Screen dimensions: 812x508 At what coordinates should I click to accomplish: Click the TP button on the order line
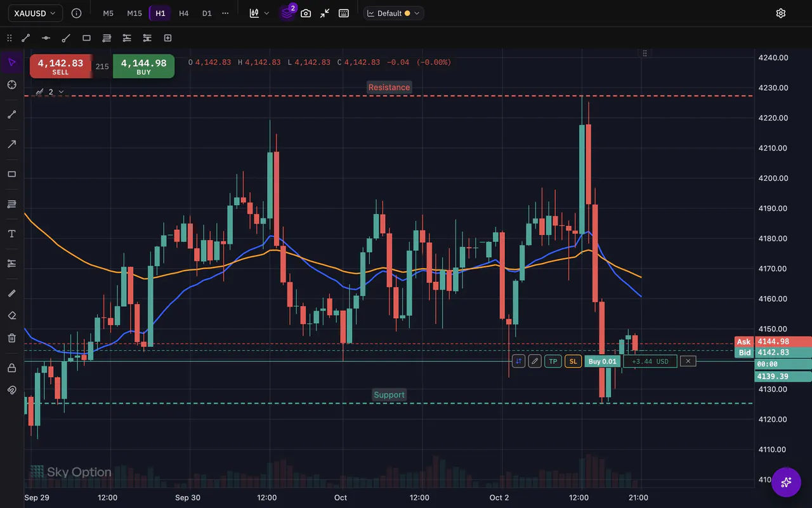point(553,361)
